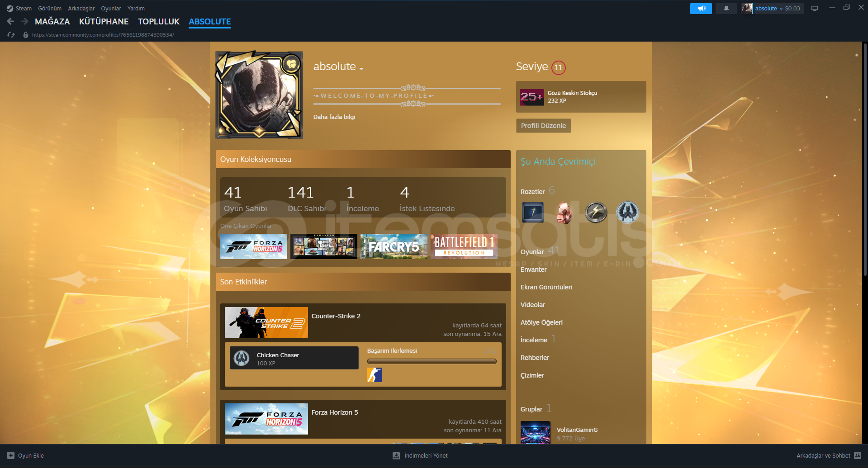Reload the page with the refresh icon

[x=11, y=35]
